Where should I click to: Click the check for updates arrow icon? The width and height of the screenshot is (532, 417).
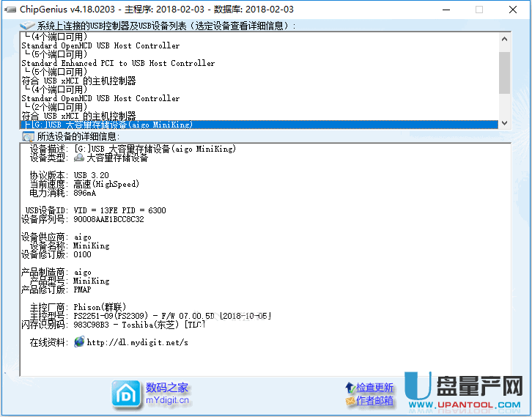point(349,387)
